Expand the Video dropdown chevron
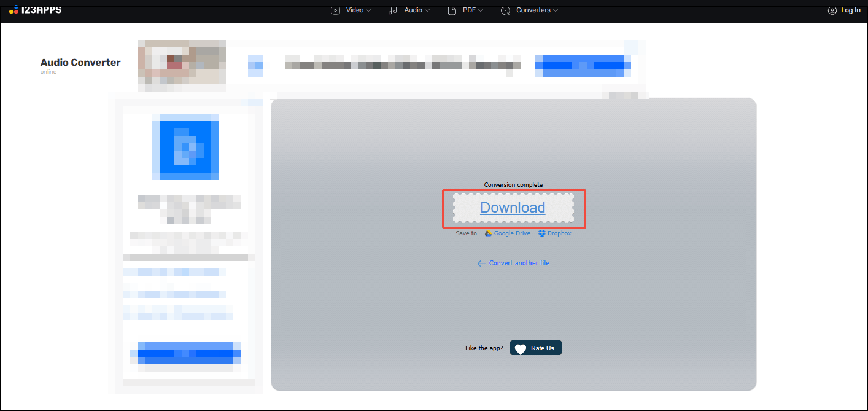 click(x=368, y=10)
